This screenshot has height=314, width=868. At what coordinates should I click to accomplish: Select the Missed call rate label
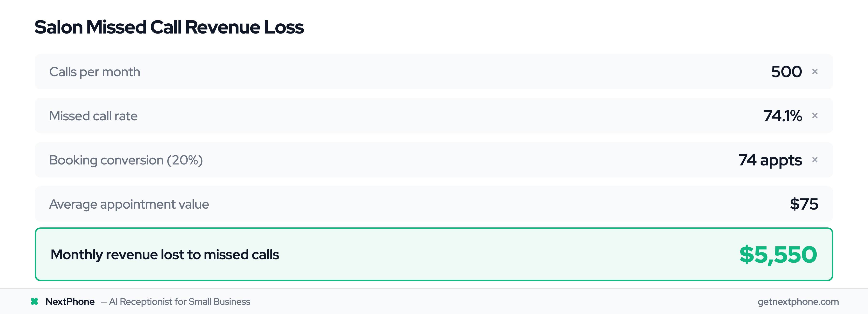[x=93, y=116]
